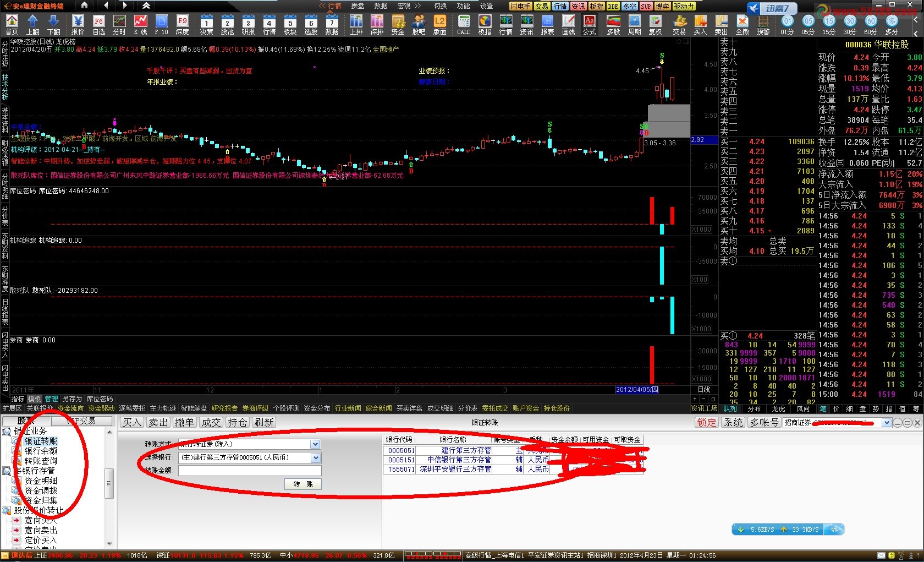The width and height of the screenshot is (924, 562).
Task: Open the 决策 calendar icon numbered 1
Action: (206, 24)
